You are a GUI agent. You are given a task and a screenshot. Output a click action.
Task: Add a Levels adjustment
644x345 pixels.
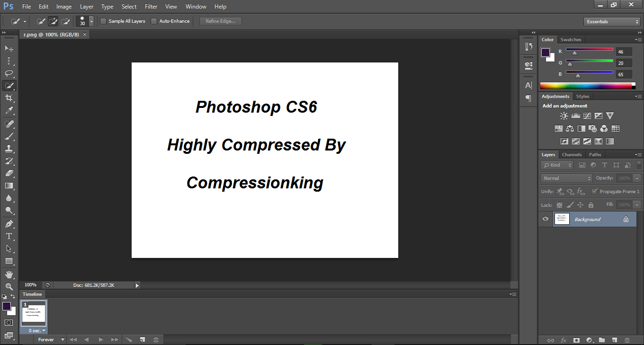[575, 115]
